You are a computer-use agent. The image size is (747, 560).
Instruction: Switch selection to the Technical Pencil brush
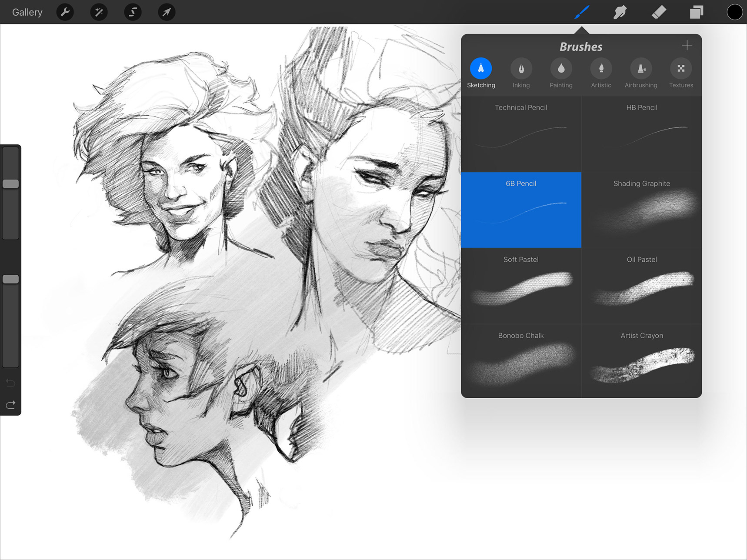pos(520,133)
